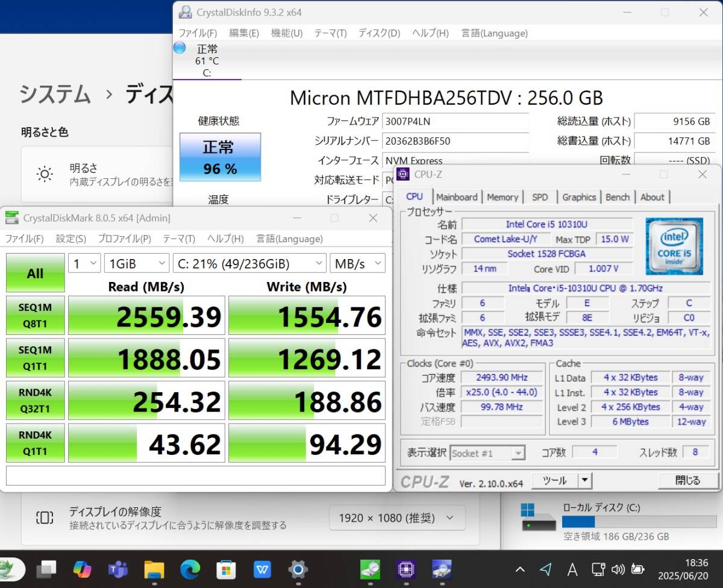Click the 正常 96% health status button
The image size is (723, 588).
coord(220,157)
